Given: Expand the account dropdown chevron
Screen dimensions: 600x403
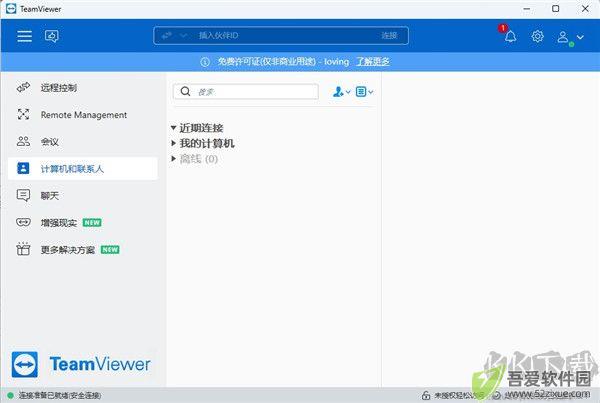Looking at the screenshot, I should click(x=580, y=37).
